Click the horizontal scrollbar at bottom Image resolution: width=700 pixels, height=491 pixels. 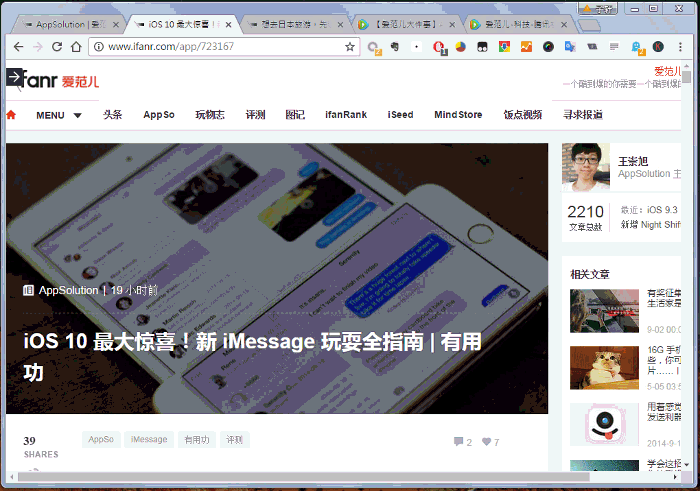click(304, 477)
